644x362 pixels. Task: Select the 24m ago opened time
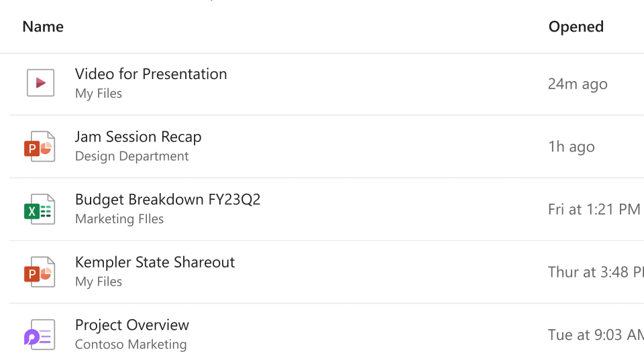pos(578,84)
